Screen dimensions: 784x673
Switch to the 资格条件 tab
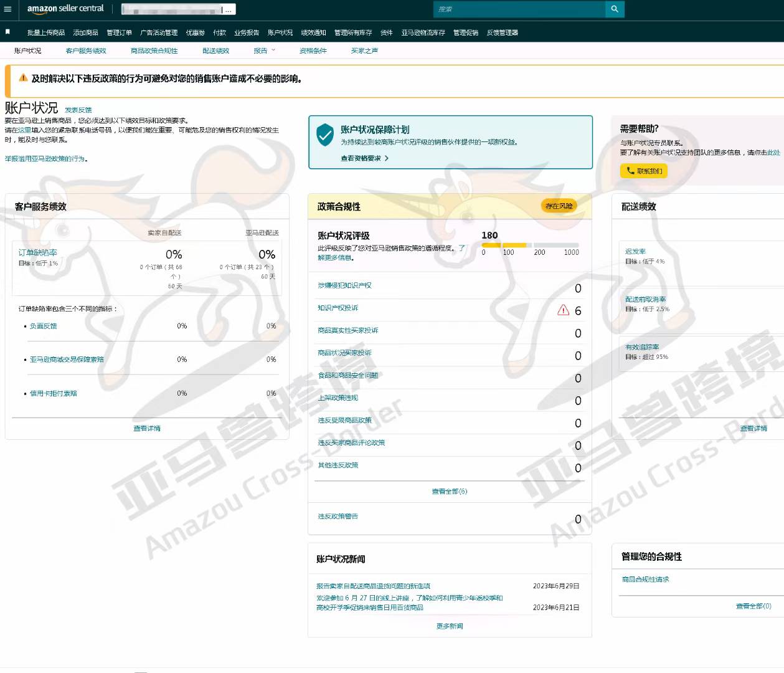pos(313,50)
